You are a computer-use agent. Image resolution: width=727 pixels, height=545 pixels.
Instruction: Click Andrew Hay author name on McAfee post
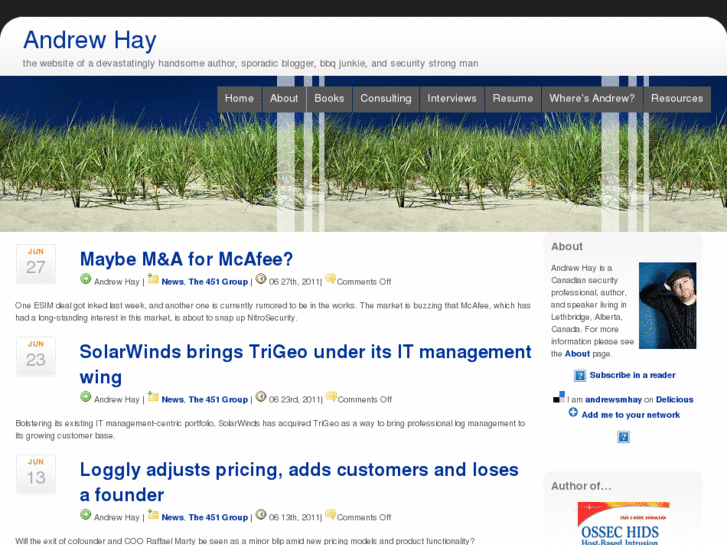(116, 282)
